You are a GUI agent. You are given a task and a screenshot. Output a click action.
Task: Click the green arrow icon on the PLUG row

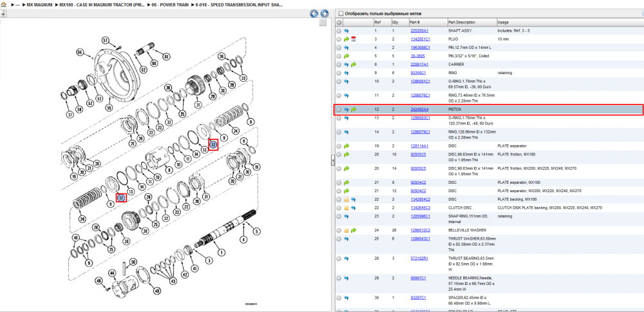pyautogui.click(x=346, y=39)
